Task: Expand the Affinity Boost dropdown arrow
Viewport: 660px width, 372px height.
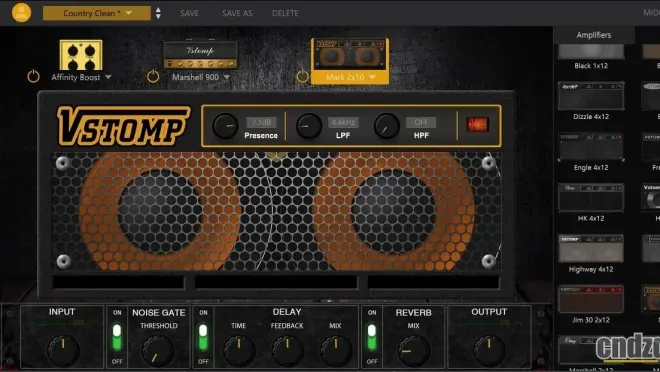Action: [108, 77]
